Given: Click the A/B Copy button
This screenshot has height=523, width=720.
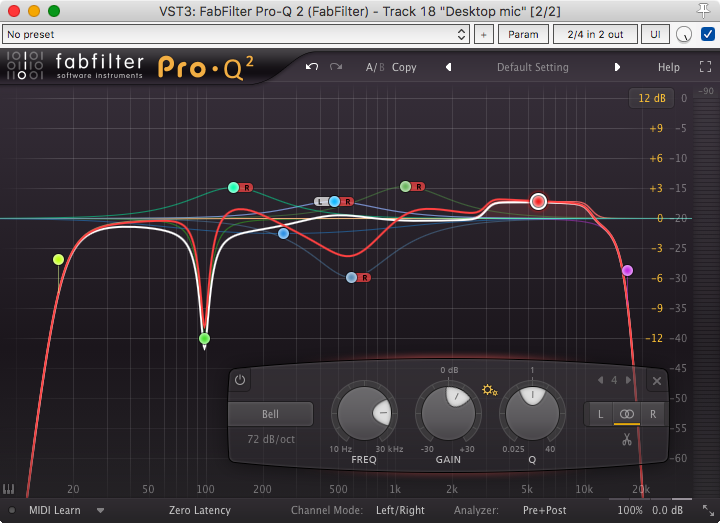Looking at the screenshot, I should tap(404, 68).
